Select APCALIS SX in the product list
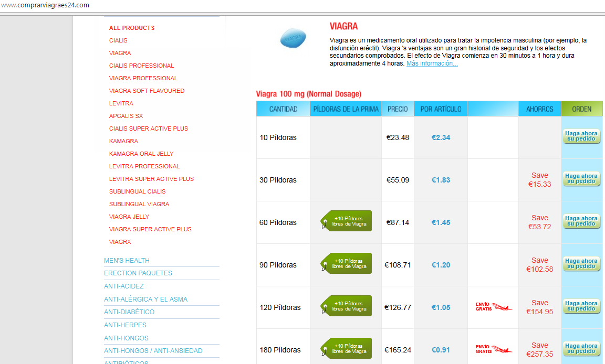Screen dimensions: 605x364 (x=126, y=116)
